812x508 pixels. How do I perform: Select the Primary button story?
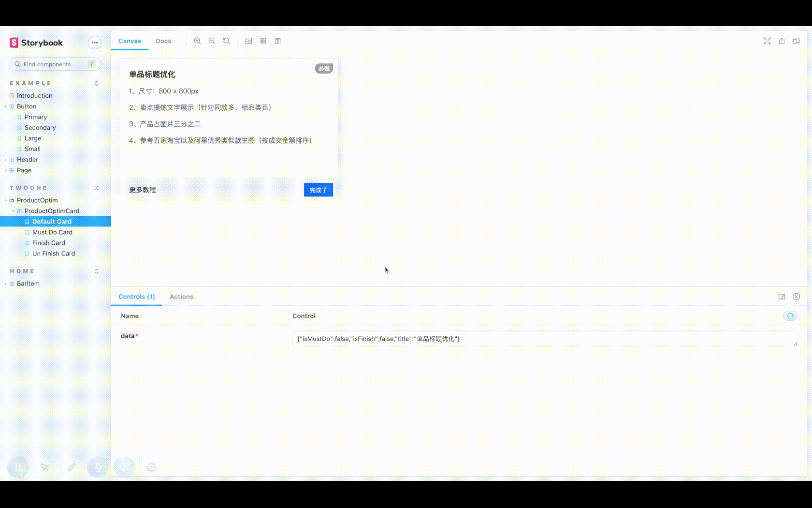tap(36, 117)
